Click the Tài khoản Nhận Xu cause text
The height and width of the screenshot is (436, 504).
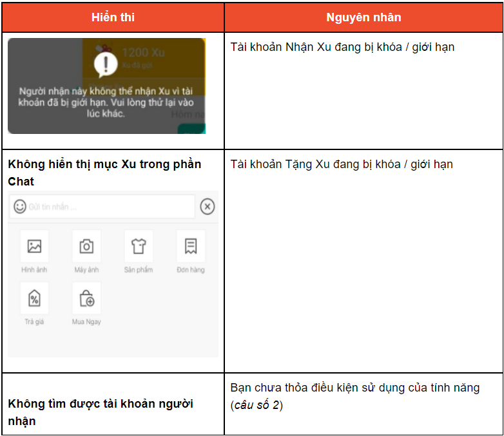(x=342, y=47)
